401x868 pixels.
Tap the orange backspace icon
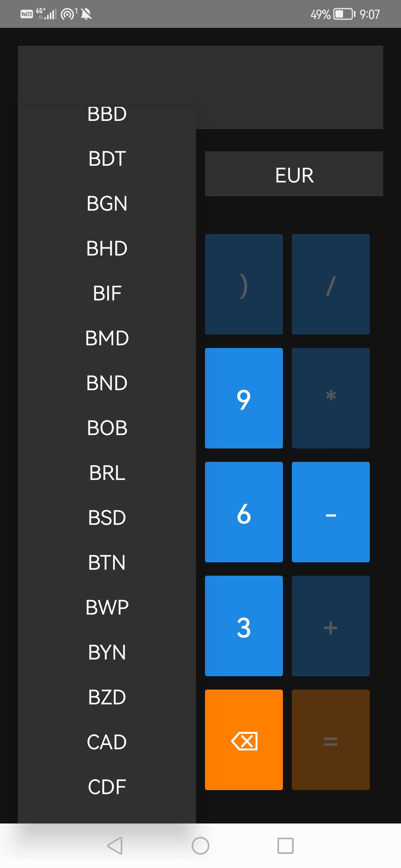[244, 740]
